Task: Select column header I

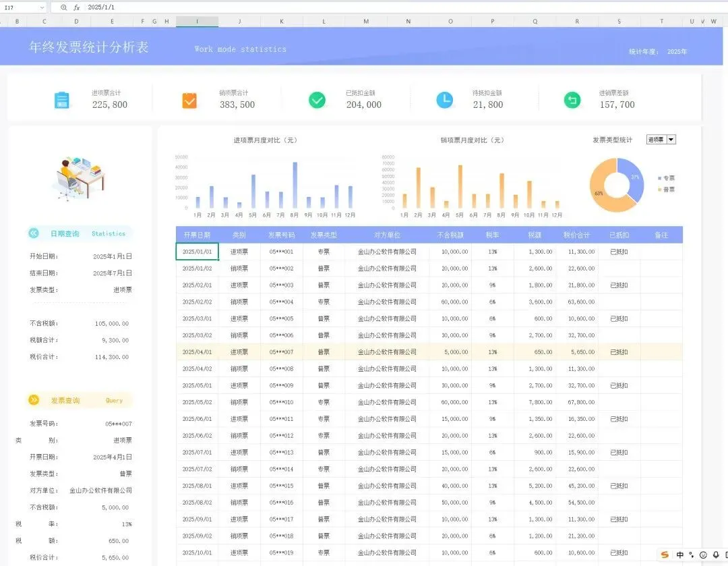Action: coord(197,22)
